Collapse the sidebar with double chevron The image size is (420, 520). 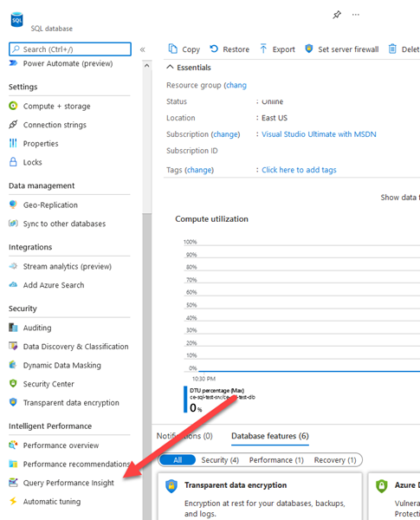[x=143, y=49]
